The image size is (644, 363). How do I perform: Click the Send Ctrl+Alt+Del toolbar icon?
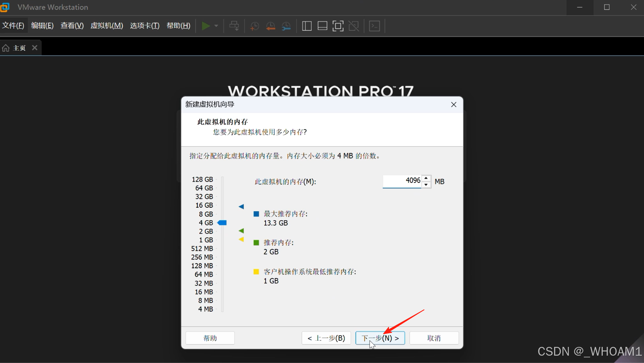(234, 26)
